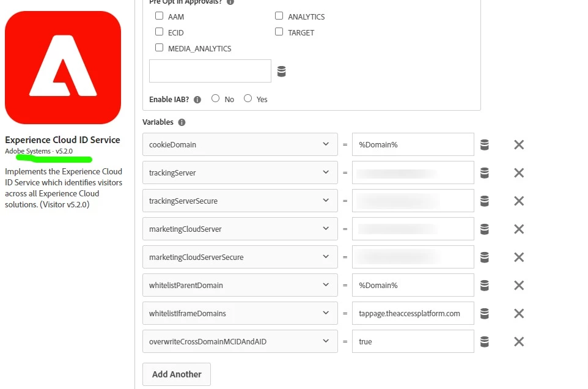
Task: Open the whitelistParentDomain variable dropdown
Action: coord(240,285)
